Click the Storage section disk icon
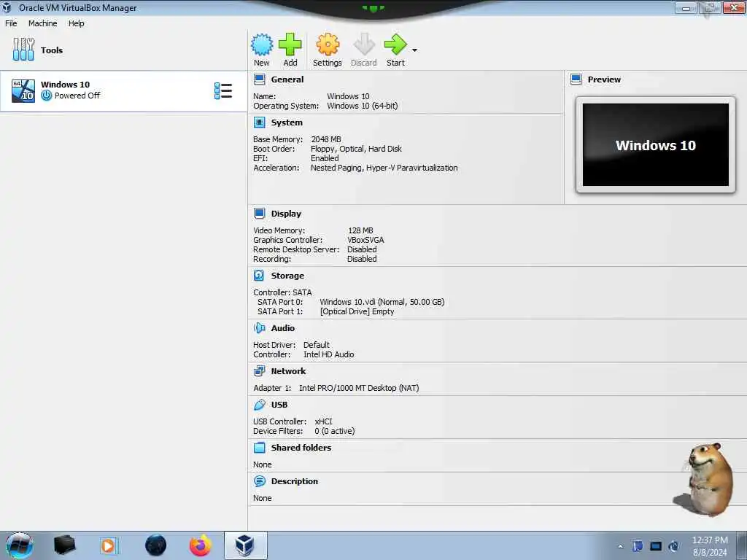Viewport: 747px width, 560px height. (259, 275)
